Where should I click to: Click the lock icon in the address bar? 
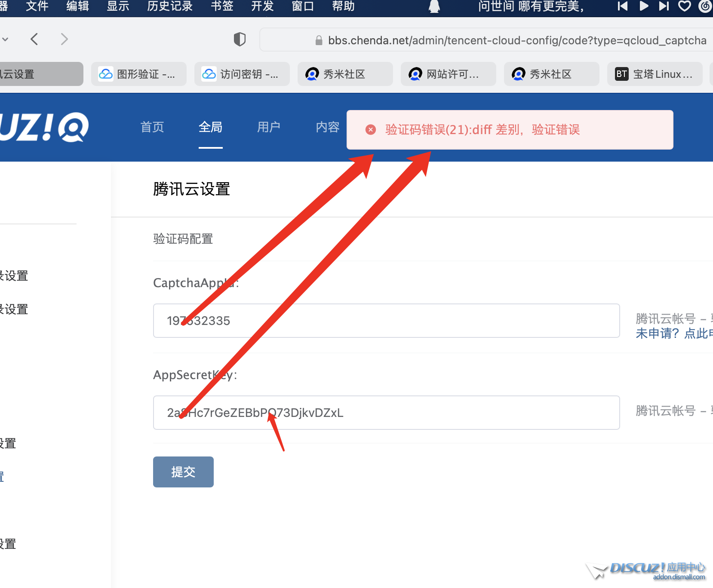(319, 40)
